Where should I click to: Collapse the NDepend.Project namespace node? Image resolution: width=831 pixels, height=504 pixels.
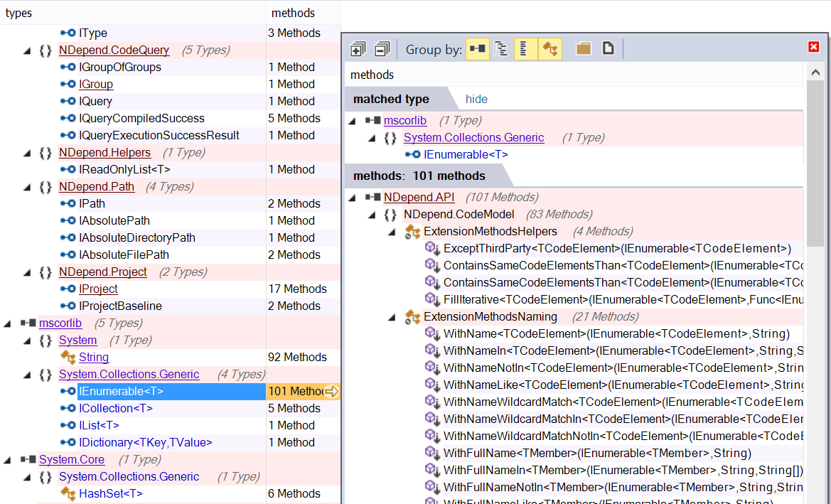click(27, 272)
